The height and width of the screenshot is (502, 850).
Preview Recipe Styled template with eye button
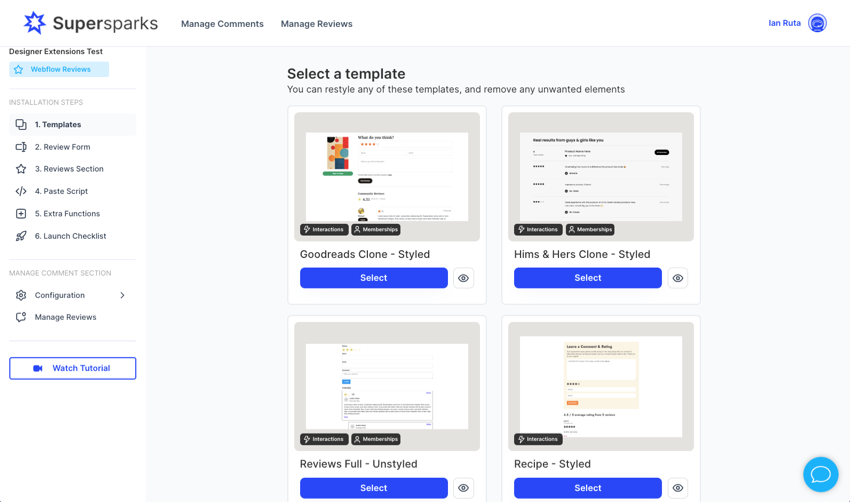click(678, 488)
